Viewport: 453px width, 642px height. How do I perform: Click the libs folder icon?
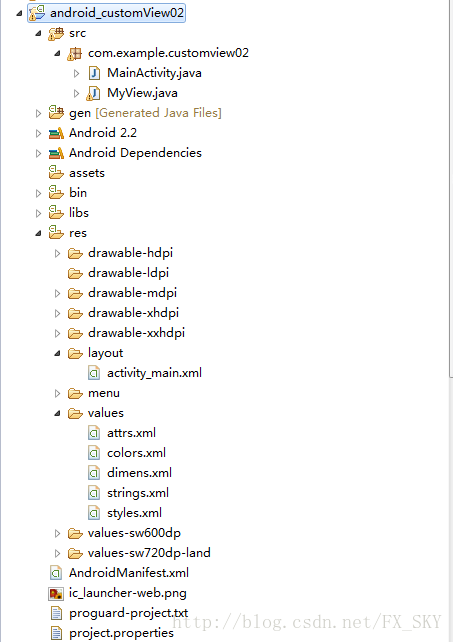click(56, 213)
